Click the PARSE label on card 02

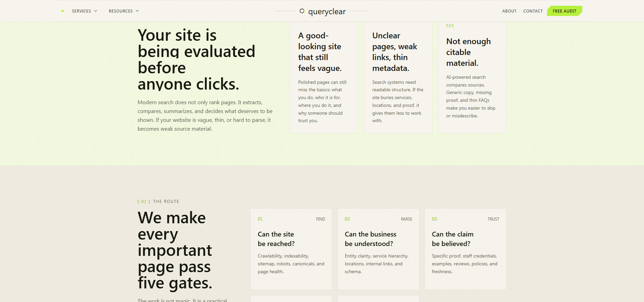406,219
